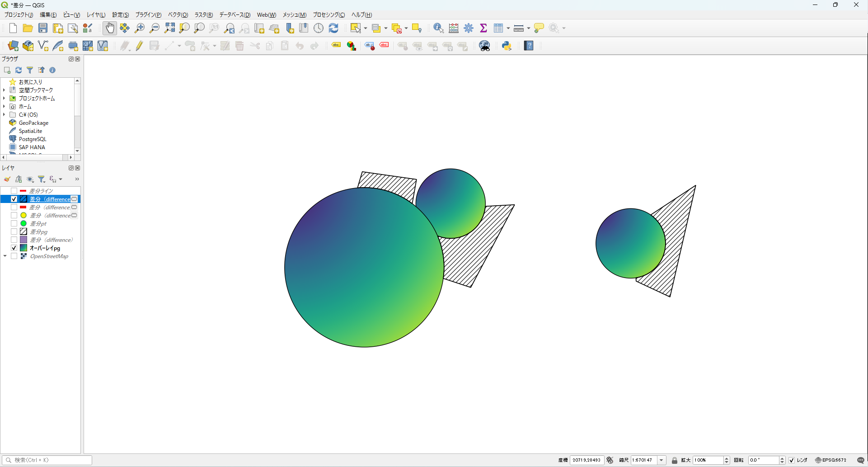868x467 pixels.
Task: Open the ベクタ menu
Action: [x=178, y=15]
